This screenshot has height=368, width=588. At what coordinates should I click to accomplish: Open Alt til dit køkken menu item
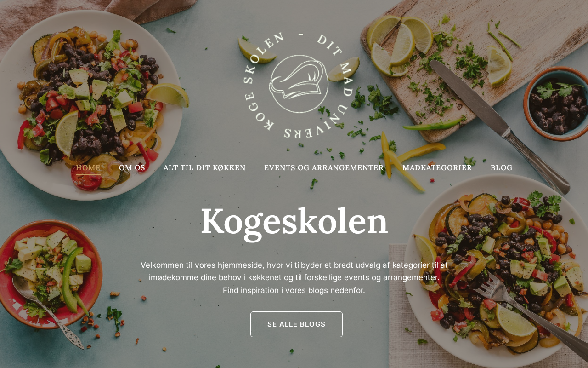coord(204,168)
